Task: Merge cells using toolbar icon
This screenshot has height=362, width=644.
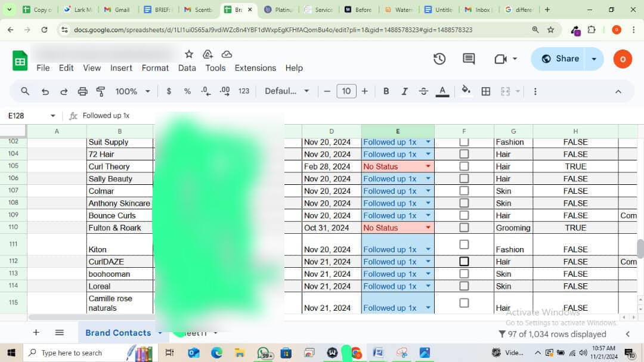Action: pos(505,91)
